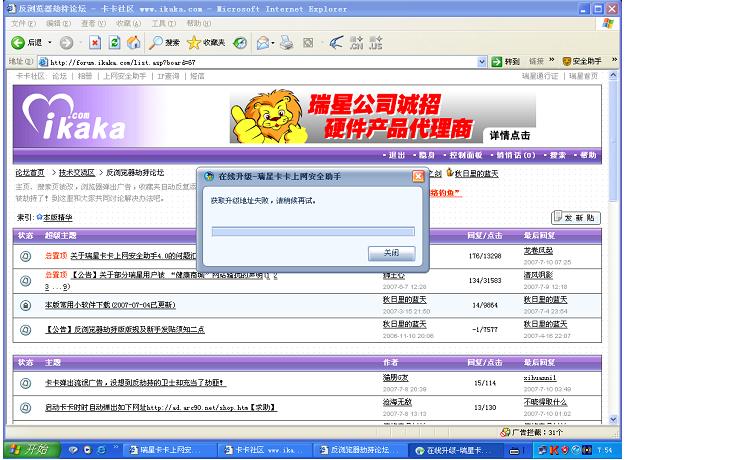Viewport: 742px width, 460px height.
Task: Click status icon of 本版常用小软件下载 row
Action: pyautogui.click(x=26, y=305)
